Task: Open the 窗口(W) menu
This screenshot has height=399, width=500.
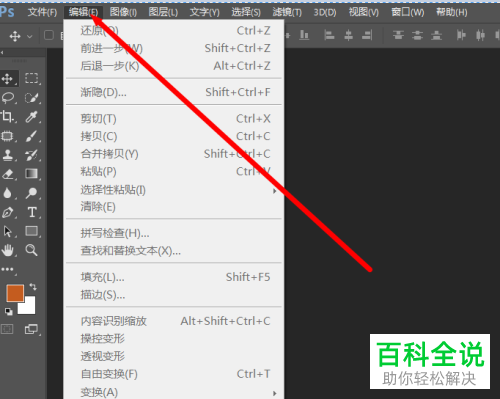Action: 408,12
